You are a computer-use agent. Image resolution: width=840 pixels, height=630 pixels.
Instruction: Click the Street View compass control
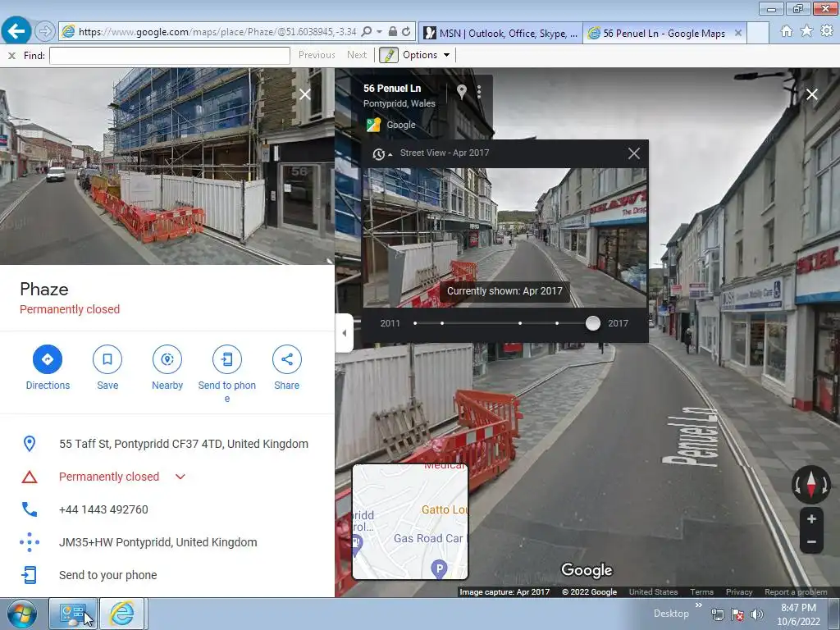pos(811,484)
